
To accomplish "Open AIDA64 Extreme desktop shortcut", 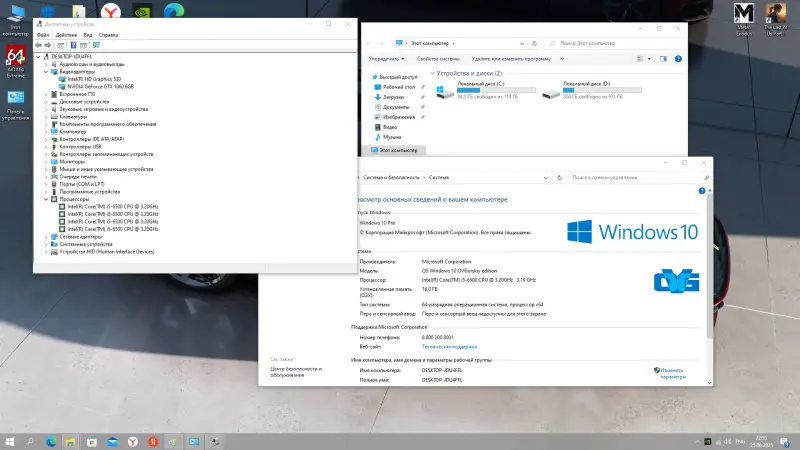I will coord(15,62).
